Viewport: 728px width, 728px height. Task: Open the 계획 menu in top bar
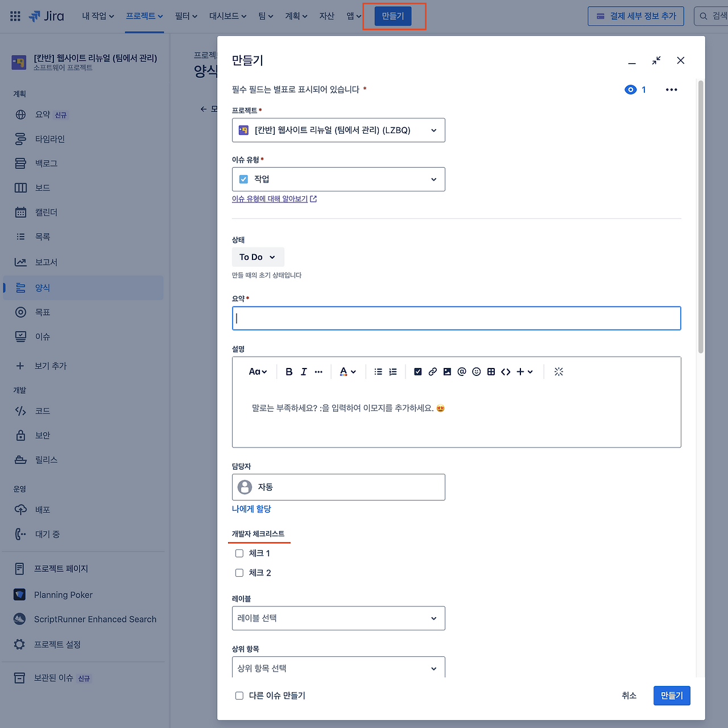point(296,16)
